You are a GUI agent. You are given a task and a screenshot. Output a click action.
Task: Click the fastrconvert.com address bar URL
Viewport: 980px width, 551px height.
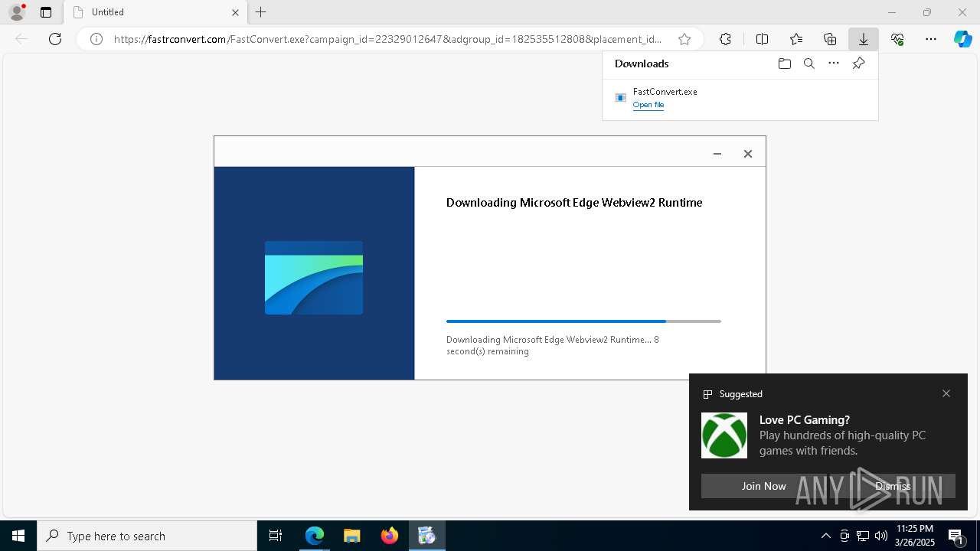coord(387,39)
